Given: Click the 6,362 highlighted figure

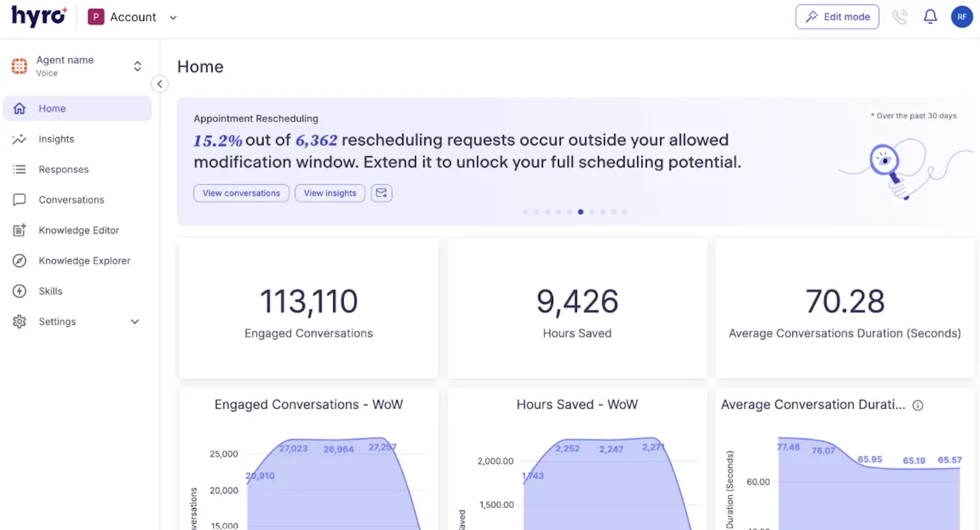Looking at the screenshot, I should pos(316,140).
